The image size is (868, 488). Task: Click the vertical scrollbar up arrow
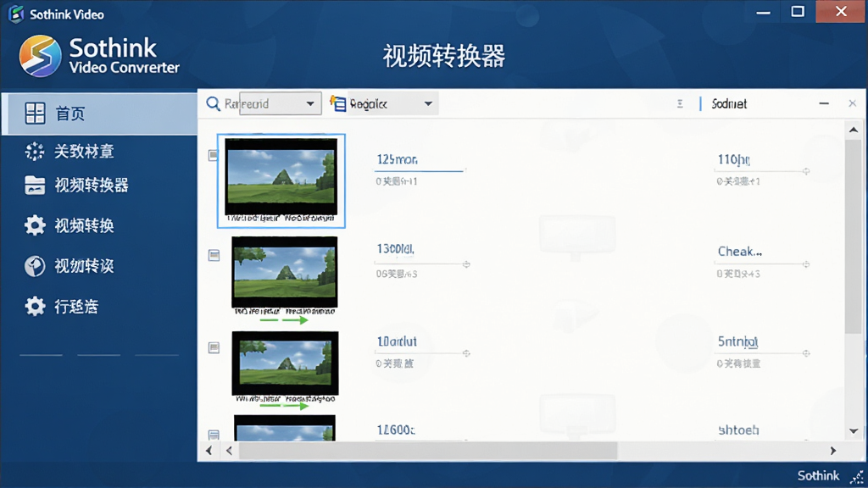[x=854, y=130]
